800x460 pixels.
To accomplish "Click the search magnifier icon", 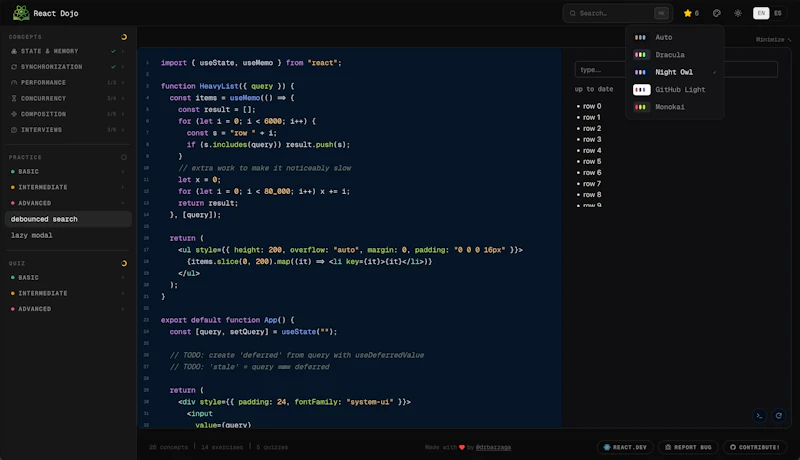I will coord(572,13).
